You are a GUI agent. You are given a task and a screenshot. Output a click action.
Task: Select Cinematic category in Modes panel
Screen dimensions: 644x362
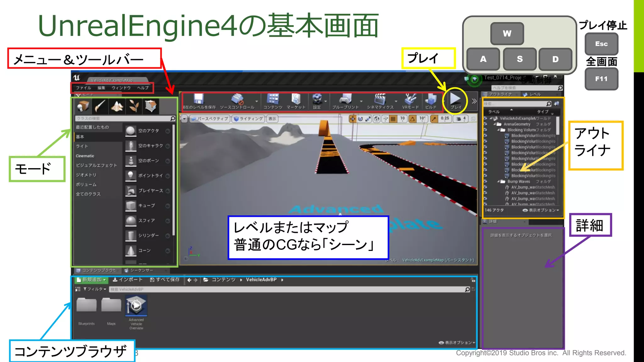(85, 156)
